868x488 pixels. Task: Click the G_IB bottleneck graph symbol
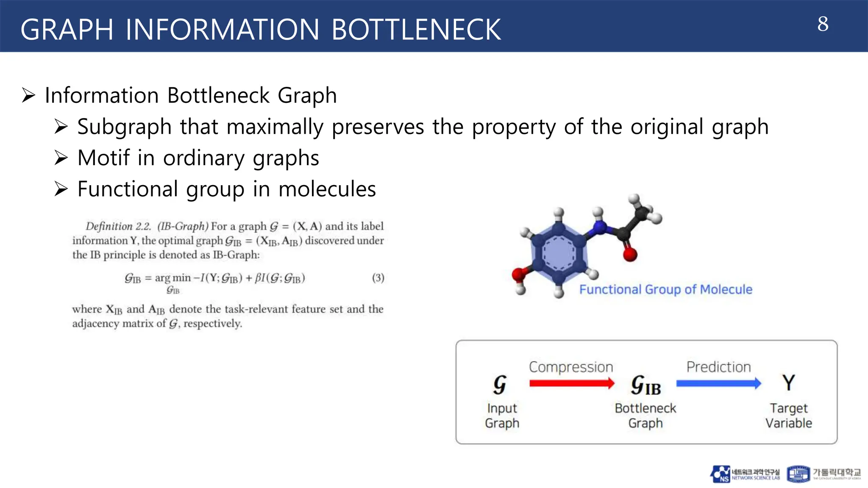[x=645, y=385]
